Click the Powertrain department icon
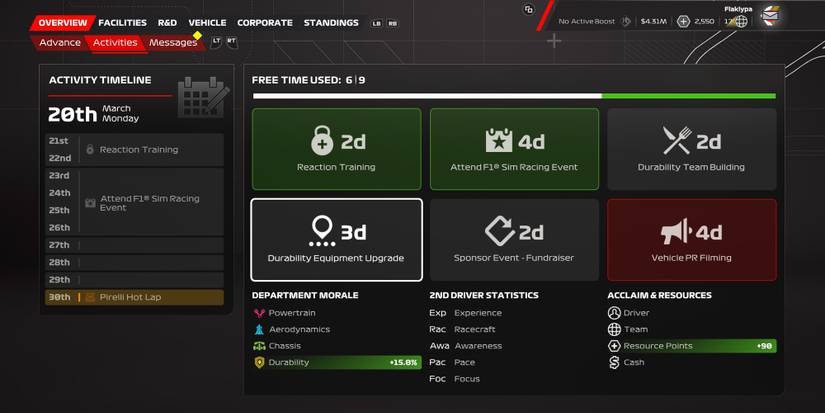 click(259, 313)
